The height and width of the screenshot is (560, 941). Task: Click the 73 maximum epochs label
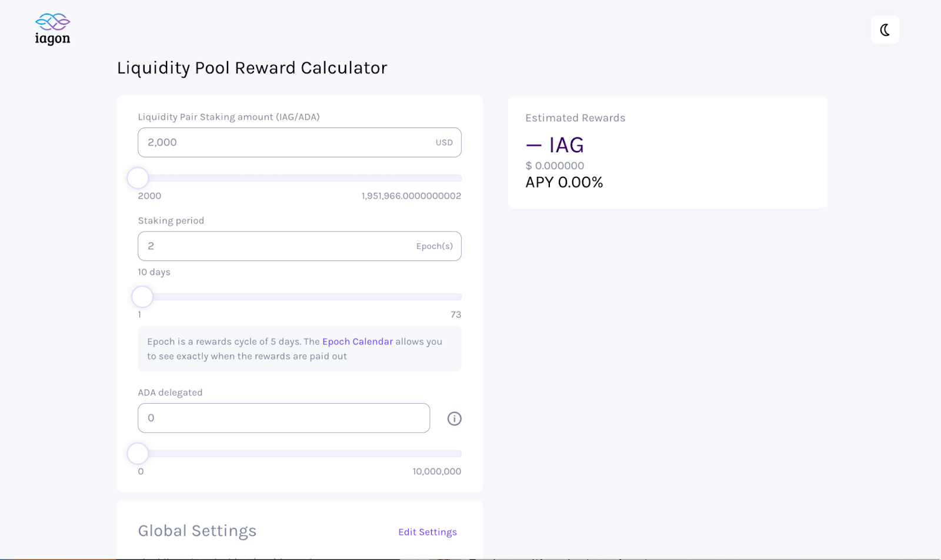456,314
